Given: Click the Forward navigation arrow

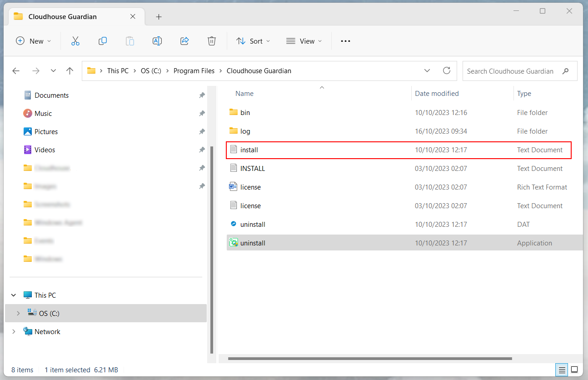Looking at the screenshot, I should click(x=36, y=71).
